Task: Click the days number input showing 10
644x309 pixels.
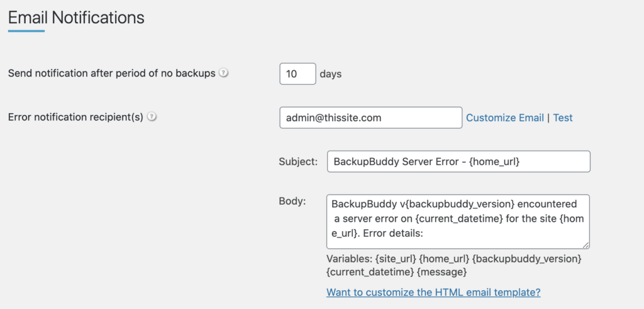Action: click(297, 74)
